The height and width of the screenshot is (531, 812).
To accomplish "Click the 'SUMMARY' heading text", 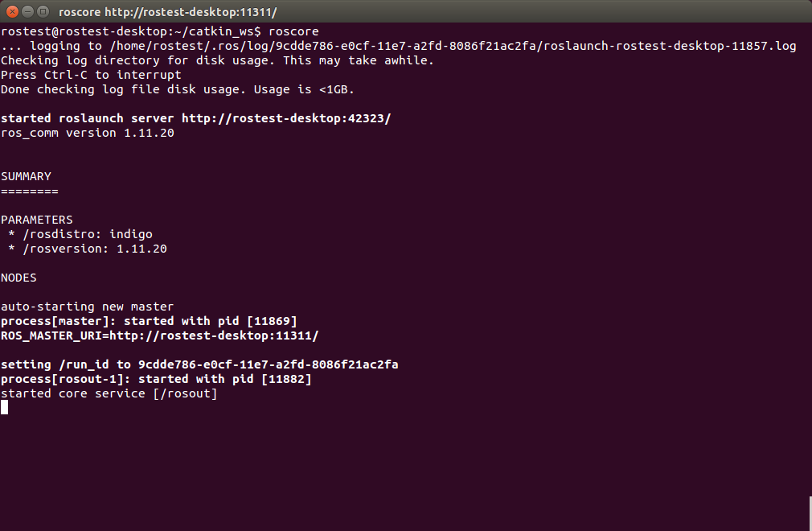I will pos(26,176).
